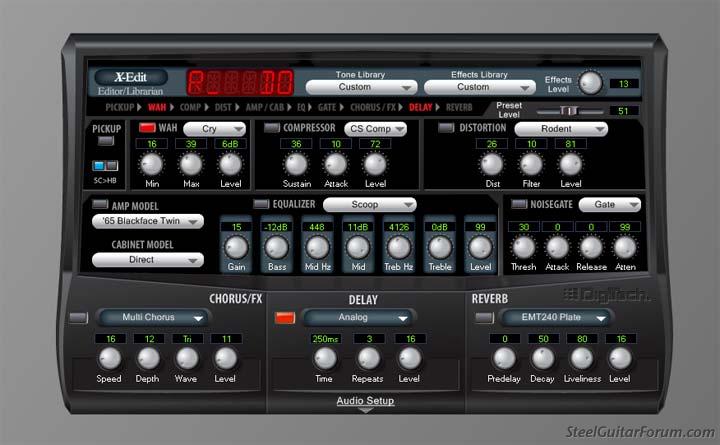Select WAH in the effects chain
The width and height of the screenshot is (720, 445).
157,107
